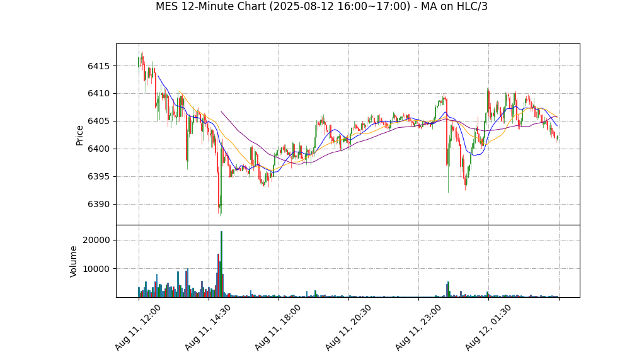The image size is (644, 362).
Task: Click the 6390 price axis label
Action: (x=98, y=205)
